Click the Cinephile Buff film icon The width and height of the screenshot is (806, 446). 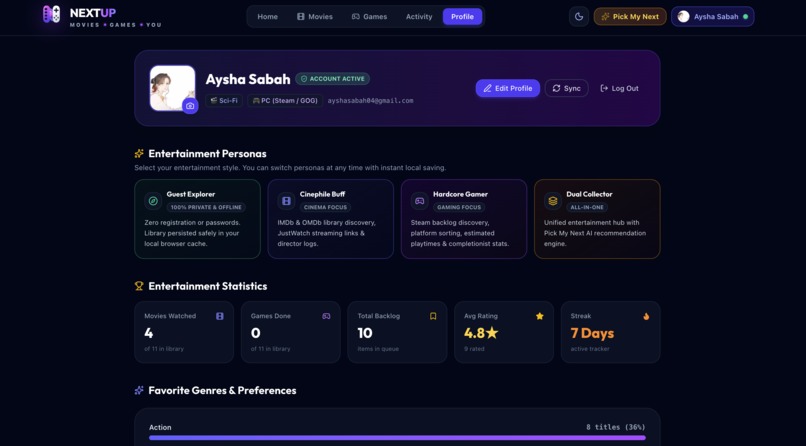(286, 201)
